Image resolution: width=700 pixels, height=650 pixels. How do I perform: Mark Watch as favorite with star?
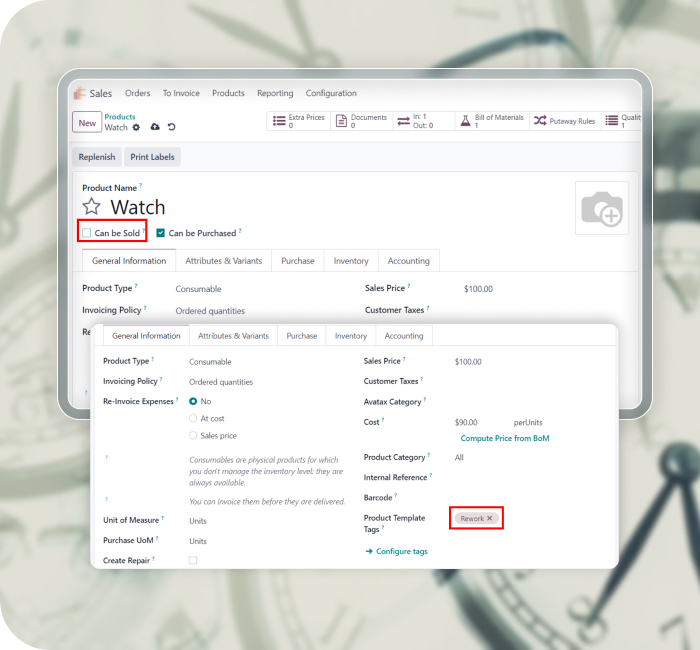pyautogui.click(x=92, y=207)
